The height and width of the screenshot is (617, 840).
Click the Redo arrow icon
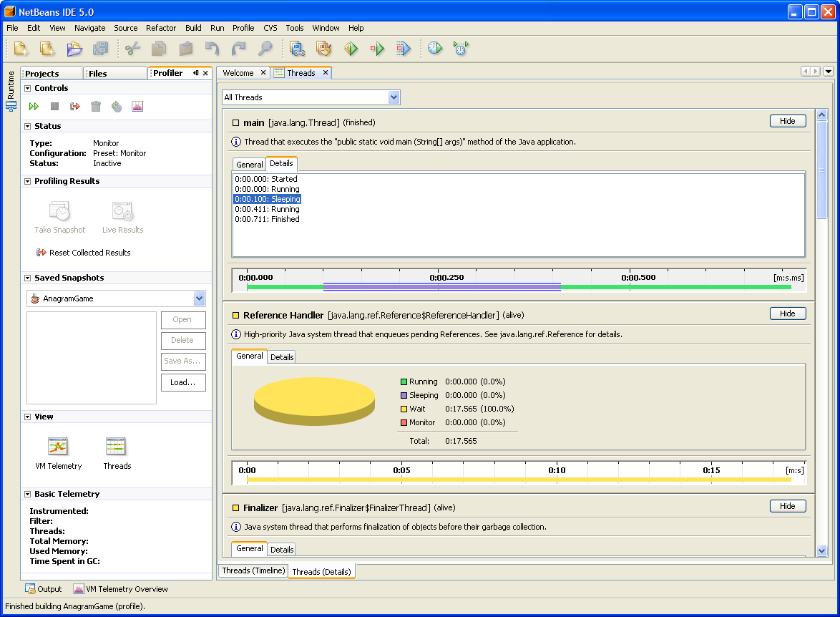(238, 49)
